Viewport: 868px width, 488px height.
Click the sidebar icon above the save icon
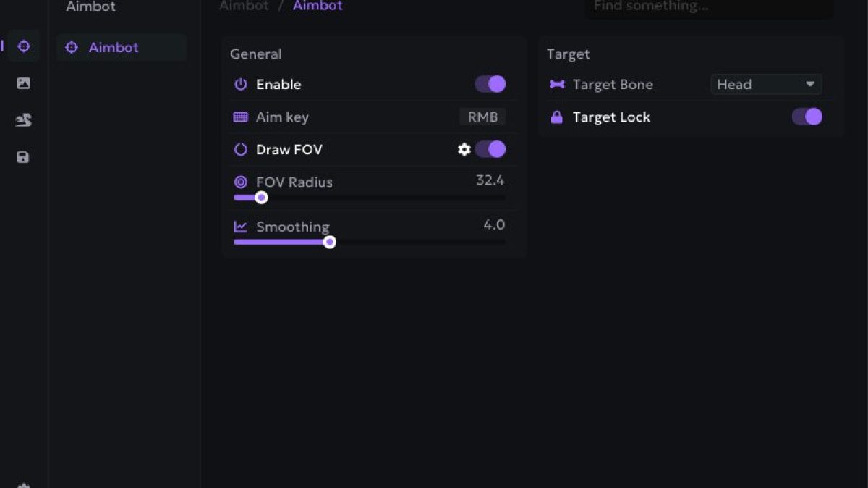[23, 120]
